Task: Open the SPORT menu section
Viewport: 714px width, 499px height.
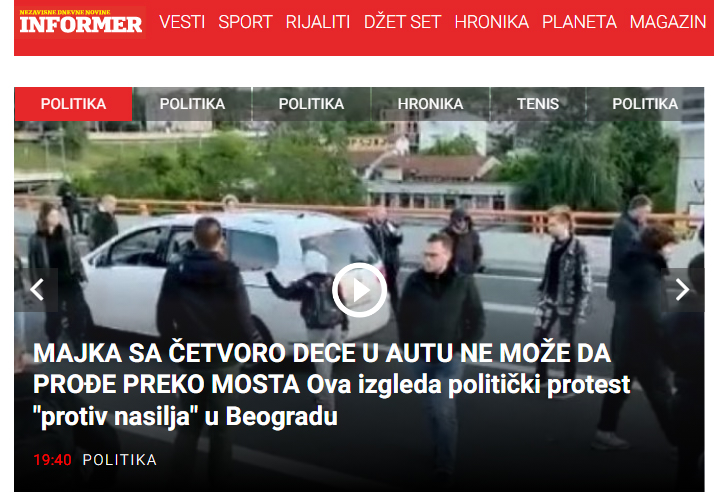Action: pos(245,22)
